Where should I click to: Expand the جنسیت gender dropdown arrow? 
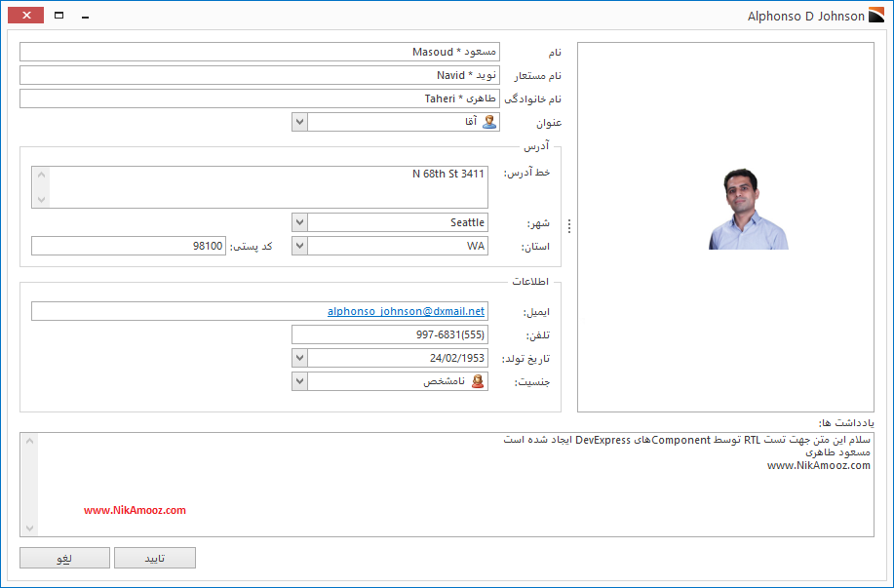click(300, 381)
